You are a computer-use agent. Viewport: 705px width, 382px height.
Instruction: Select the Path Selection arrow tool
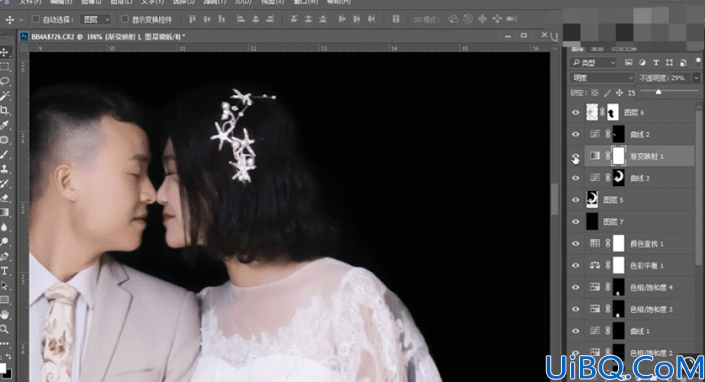4,285
